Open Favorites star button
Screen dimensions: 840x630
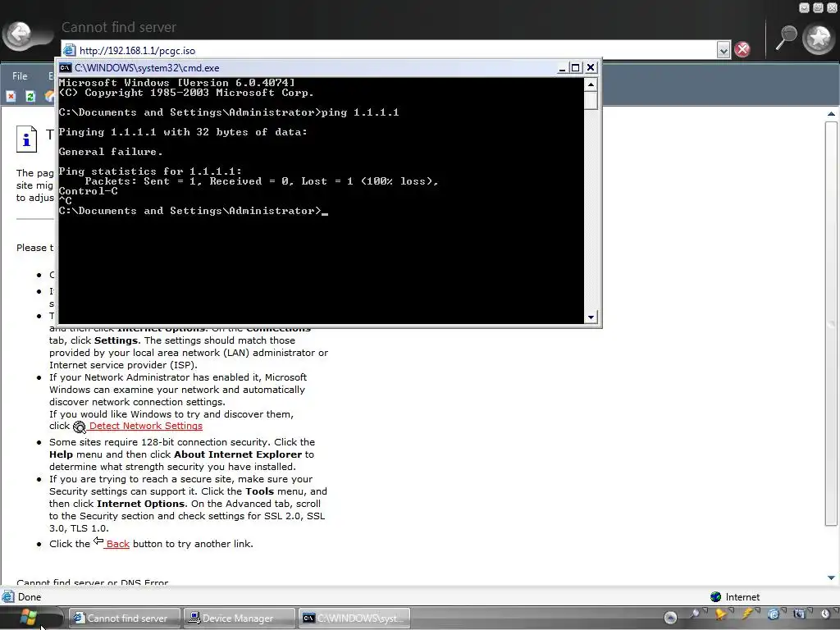[819, 38]
